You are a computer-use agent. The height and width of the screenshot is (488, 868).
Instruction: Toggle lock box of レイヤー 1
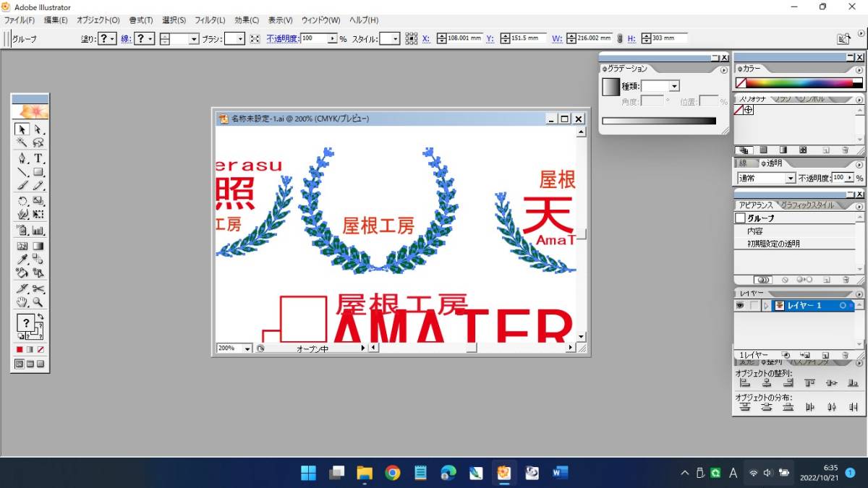tap(754, 306)
